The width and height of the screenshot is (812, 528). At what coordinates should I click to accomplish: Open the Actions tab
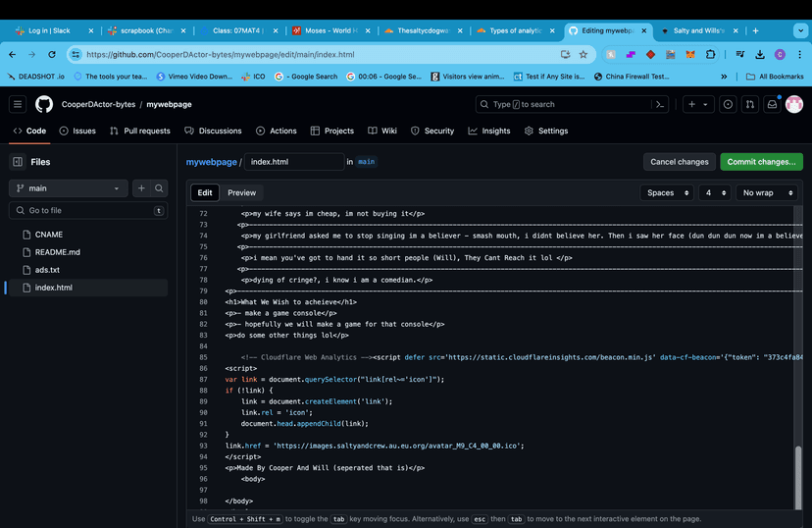point(276,131)
